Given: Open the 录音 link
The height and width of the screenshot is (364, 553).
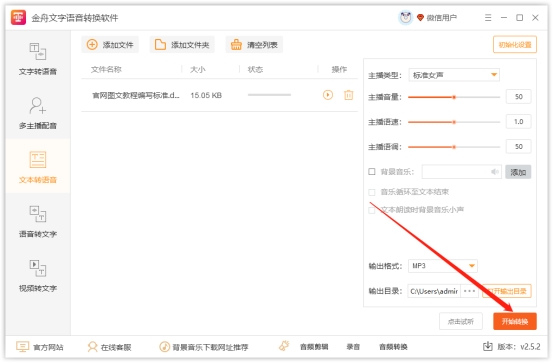Looking at the screenshot, I should pyautogui.click(x=353, y=347).
